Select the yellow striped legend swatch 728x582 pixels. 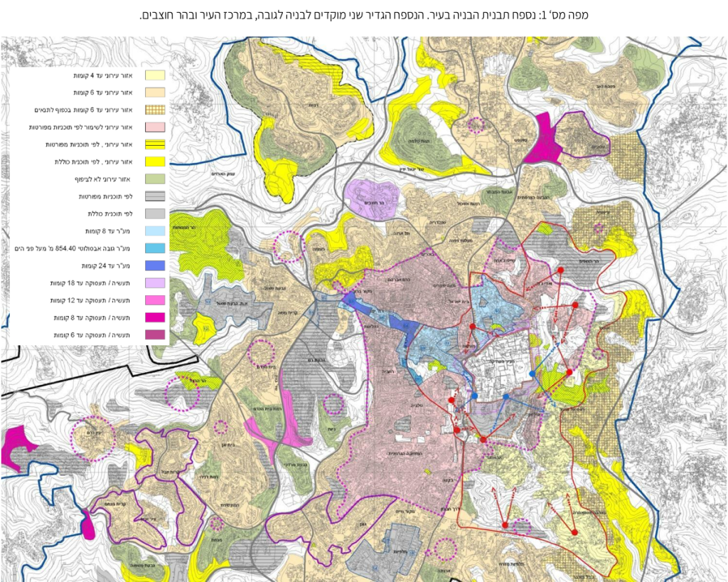pos(155,144)
